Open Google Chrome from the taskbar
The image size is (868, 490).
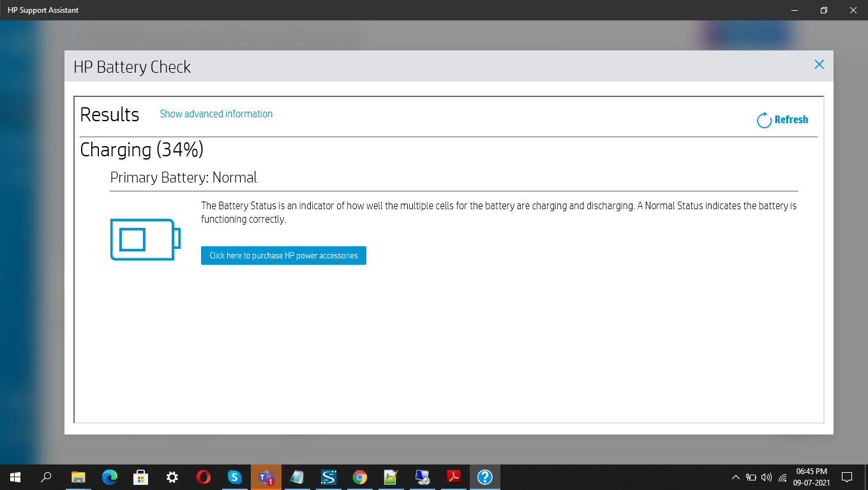[360, 477]
